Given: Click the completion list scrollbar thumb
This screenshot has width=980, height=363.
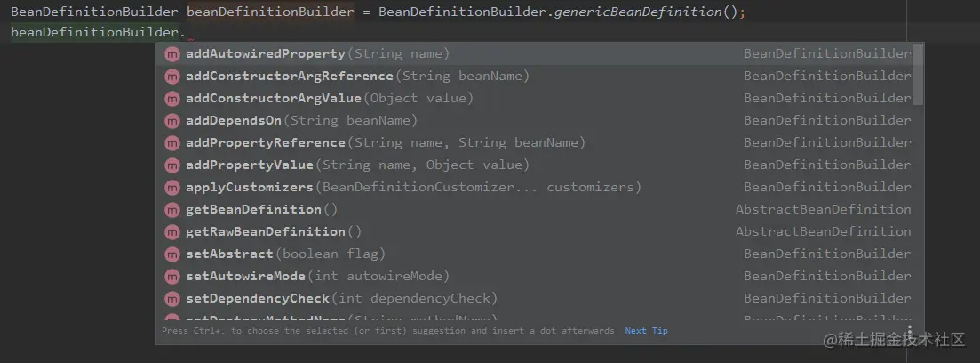Looking at the screenshot, I should tap(919, 74).
